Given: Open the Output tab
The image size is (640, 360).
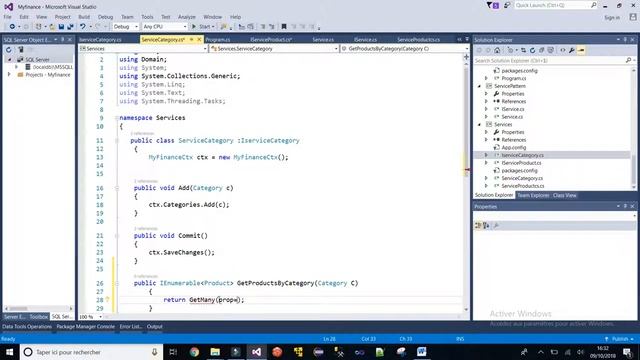Looking at the screenshot, I should coord(155,327).
